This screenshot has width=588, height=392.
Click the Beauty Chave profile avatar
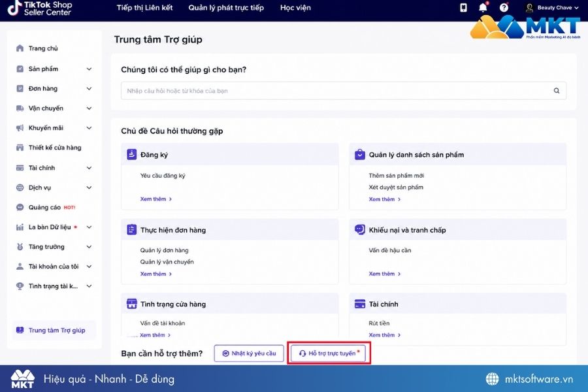(529, 8)
